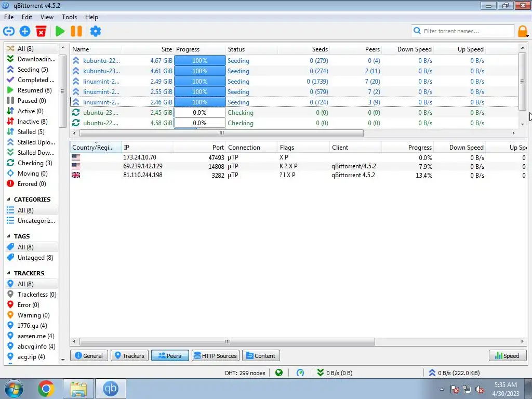Click the green Resume play icon
The width and height of the screenshot is (532, 399).
pos(60,31)
